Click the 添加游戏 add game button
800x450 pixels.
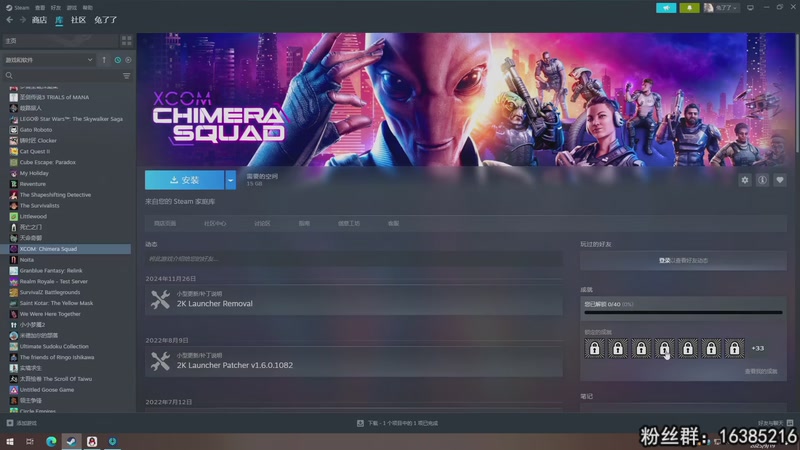pos(21,423)
